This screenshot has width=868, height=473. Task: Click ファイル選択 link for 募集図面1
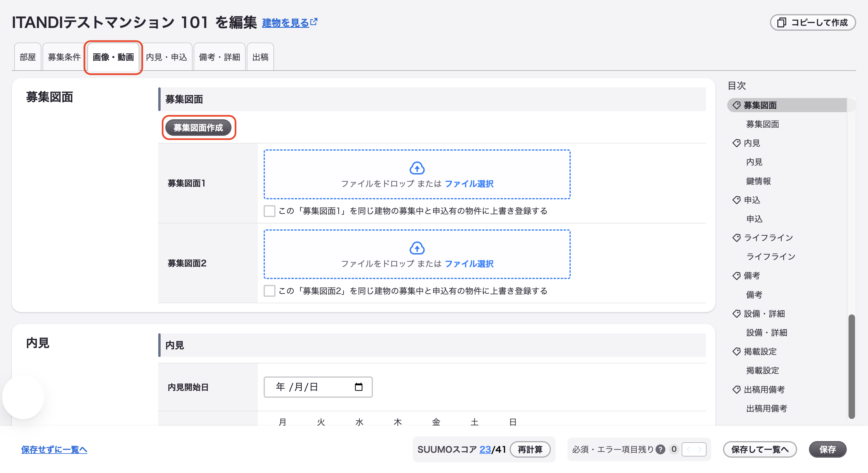pos(469,184)
